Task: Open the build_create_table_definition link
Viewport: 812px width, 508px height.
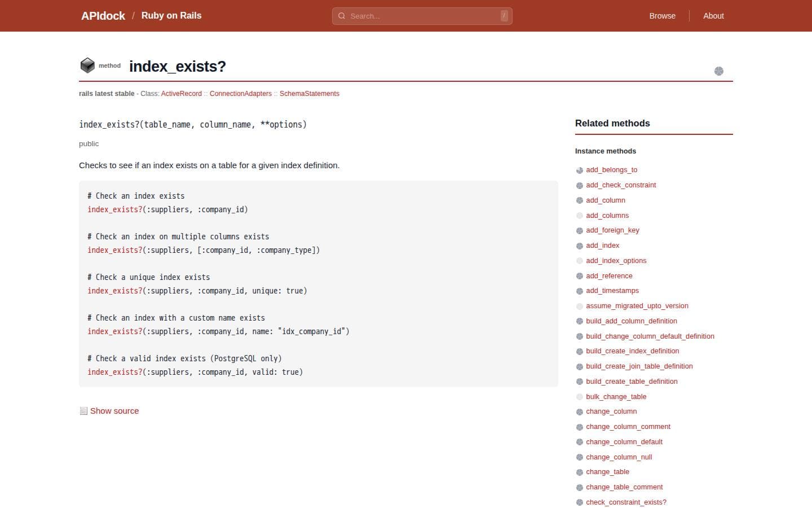Action: click(632, 382)
